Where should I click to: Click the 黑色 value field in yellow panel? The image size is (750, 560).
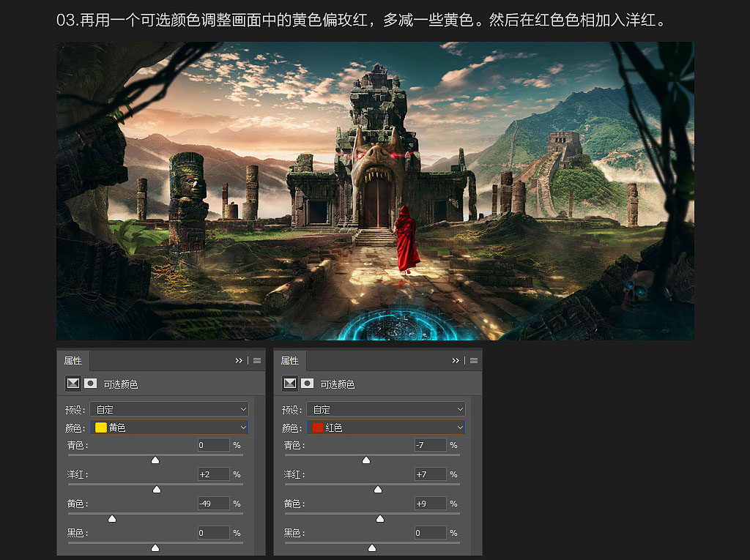click(x=213, y=533)
